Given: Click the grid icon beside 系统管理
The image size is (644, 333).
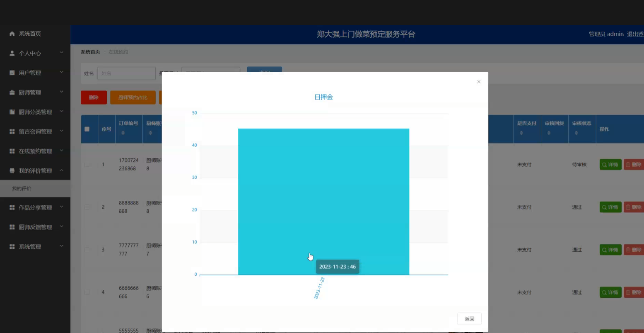Looking at the screenshot, I should coord(12,246).
